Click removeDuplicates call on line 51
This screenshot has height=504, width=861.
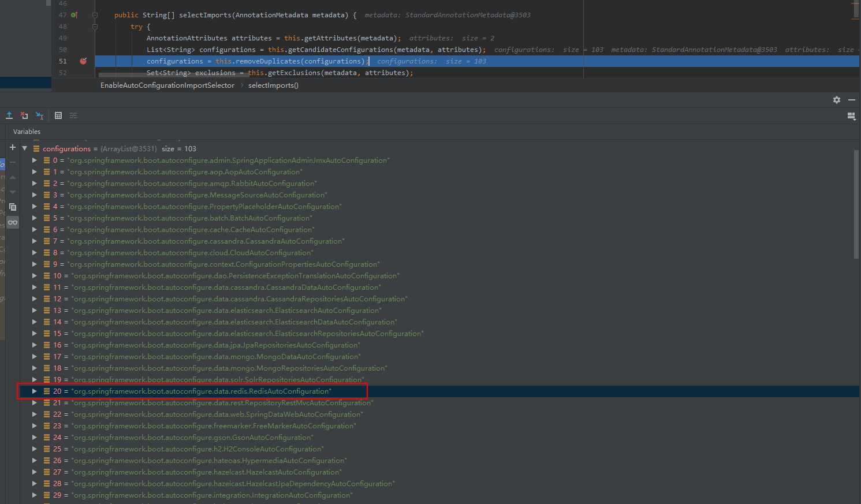[x=267, y=61]
